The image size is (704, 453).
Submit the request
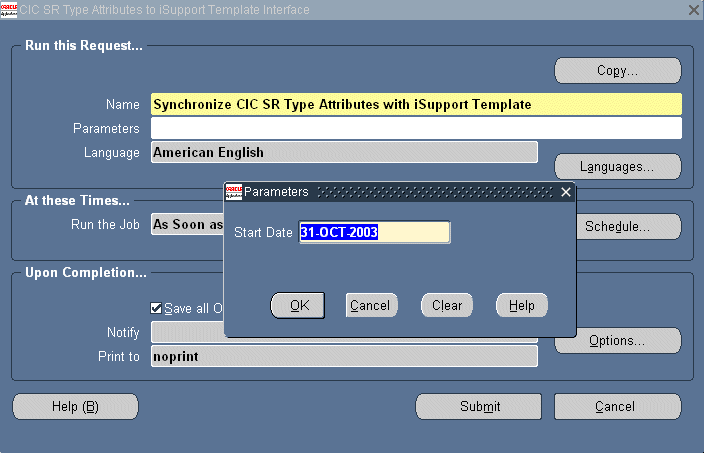pos(479,407)
